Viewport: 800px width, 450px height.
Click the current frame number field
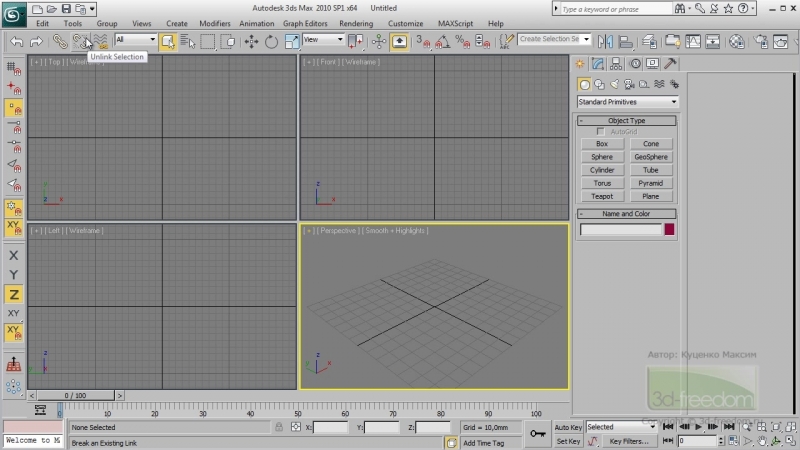point(697,440)
